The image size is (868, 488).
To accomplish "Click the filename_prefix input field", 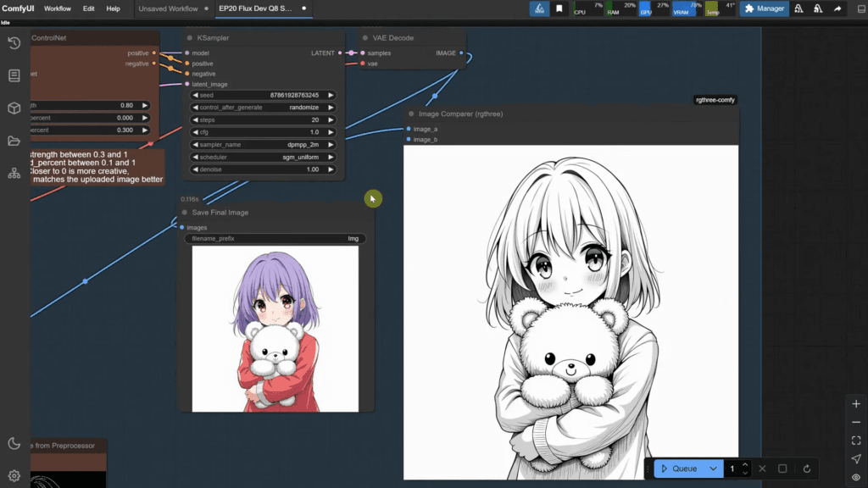I will [x=275, y=239].
